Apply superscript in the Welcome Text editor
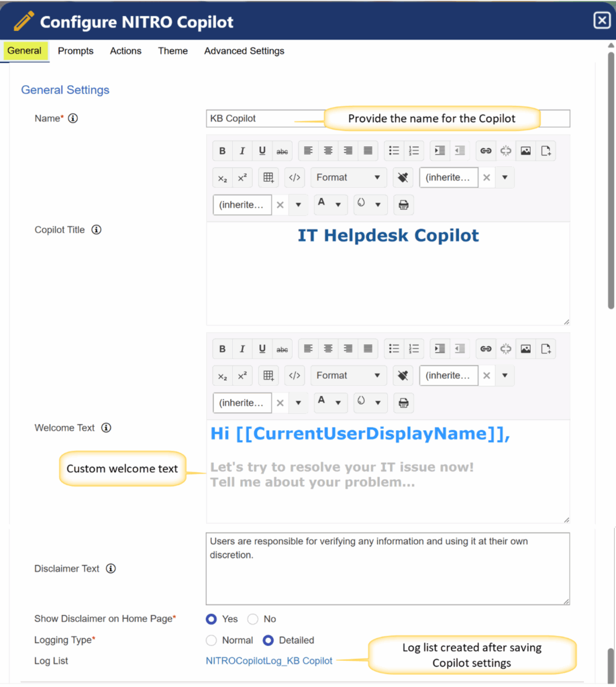Image resolution: width=616 pixels, height=687 pixels. pos(242,376)
